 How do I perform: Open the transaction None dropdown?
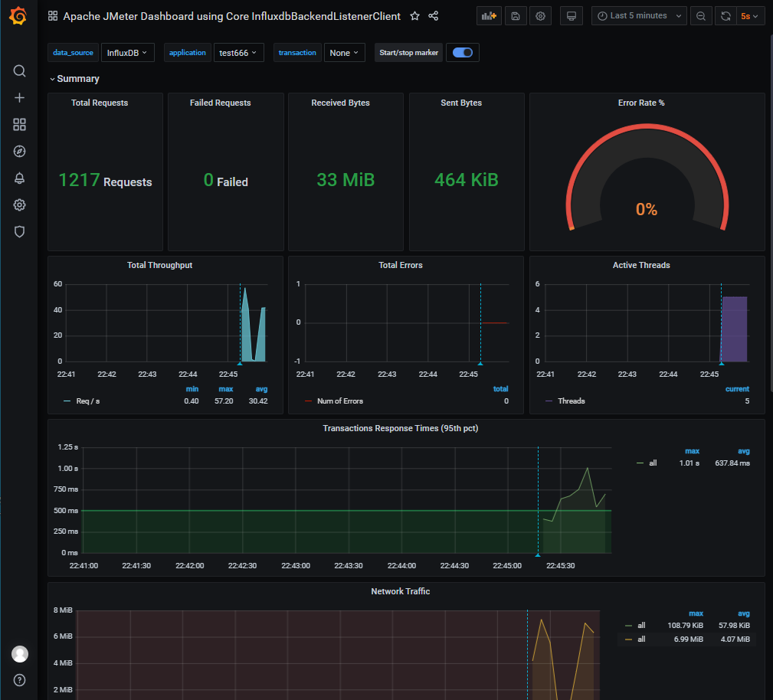tap(344, 53)
